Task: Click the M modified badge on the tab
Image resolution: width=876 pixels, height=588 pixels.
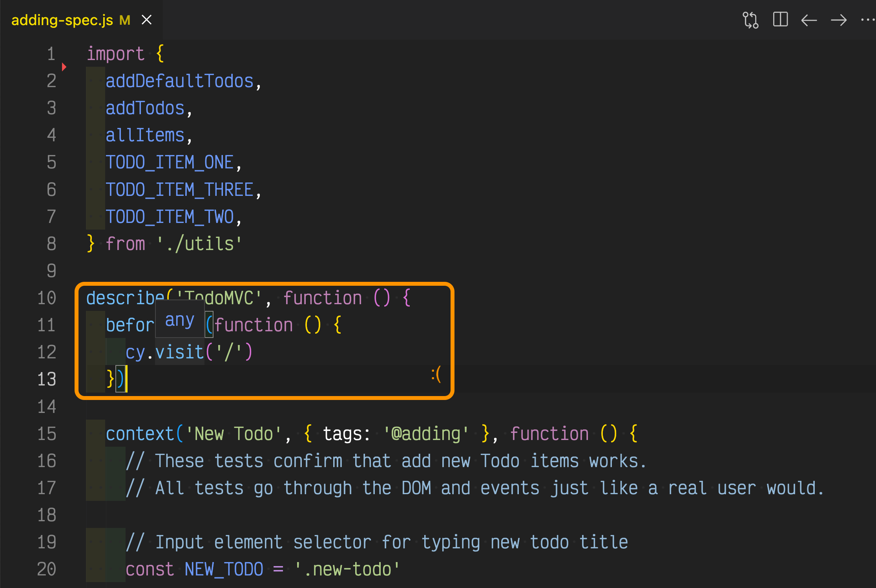Action: pos(125,20)
